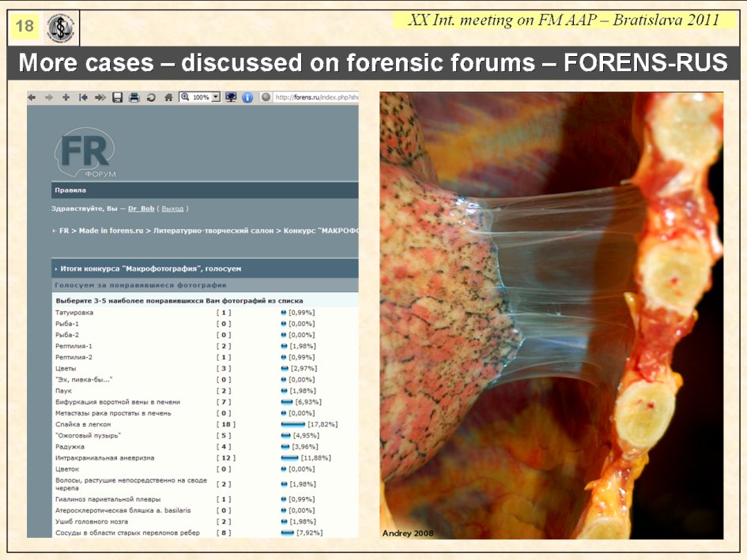This screenshot has width=747, height=560.
Task: Click the rewind arrow icon
Action: (x=83, y=98)
